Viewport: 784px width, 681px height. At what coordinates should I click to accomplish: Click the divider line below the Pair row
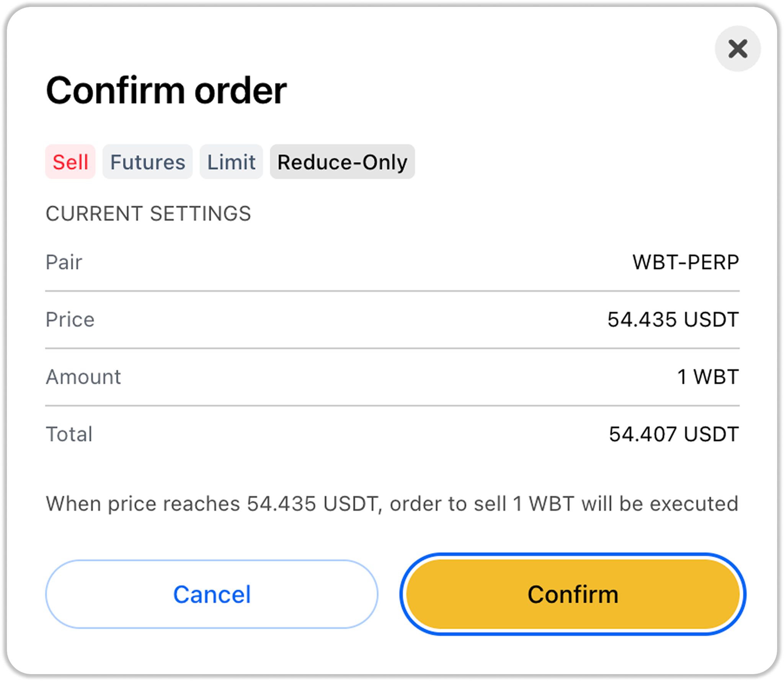click(392, 291)
